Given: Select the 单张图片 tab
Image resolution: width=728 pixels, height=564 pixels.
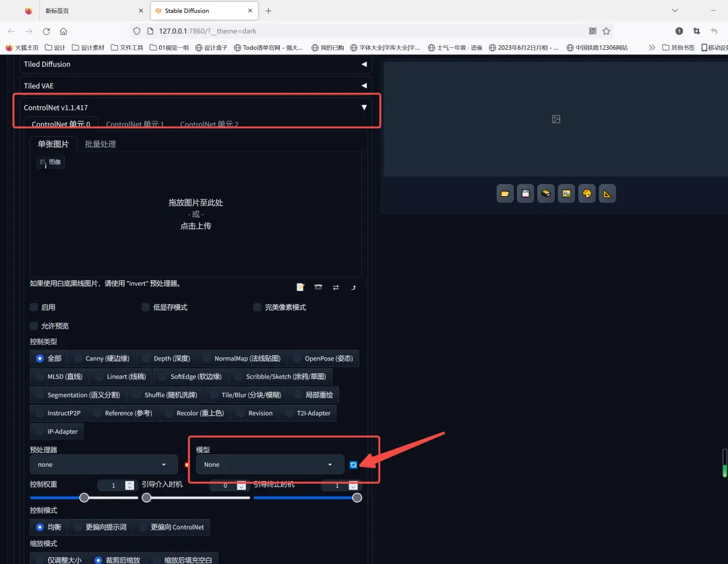Looking at the screenshot, I should pyautogui.click(x=53, y=144).
